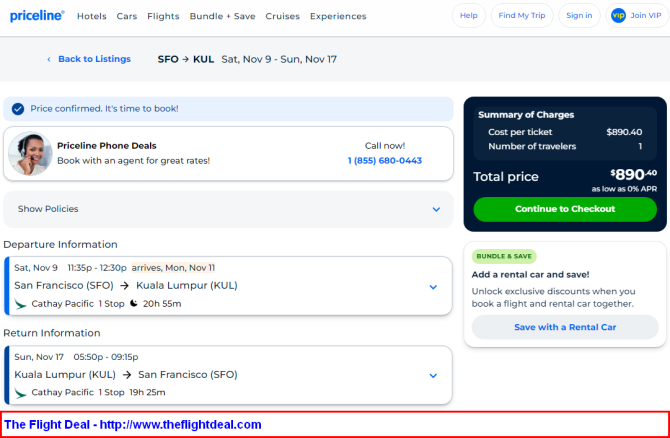Click 'San Francisco (SFO)' in departure card

click(64, 285)
